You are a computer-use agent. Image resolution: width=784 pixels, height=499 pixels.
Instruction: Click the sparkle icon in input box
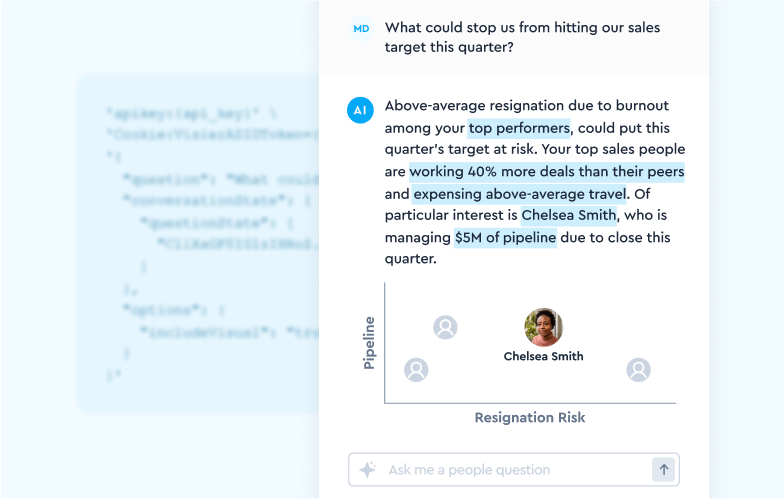click(367, 470)
